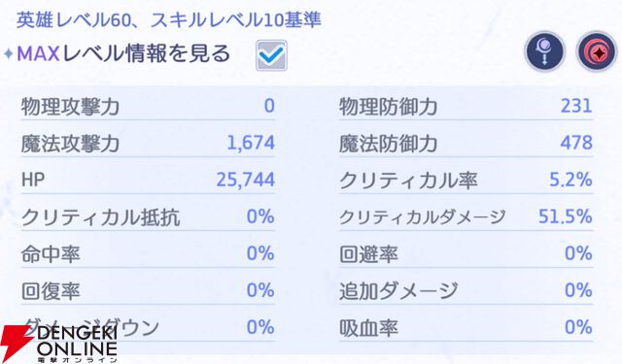Click the 魔法防御力 value 478
The width and height of the screenshot is (622, 364).
(576, 143)
